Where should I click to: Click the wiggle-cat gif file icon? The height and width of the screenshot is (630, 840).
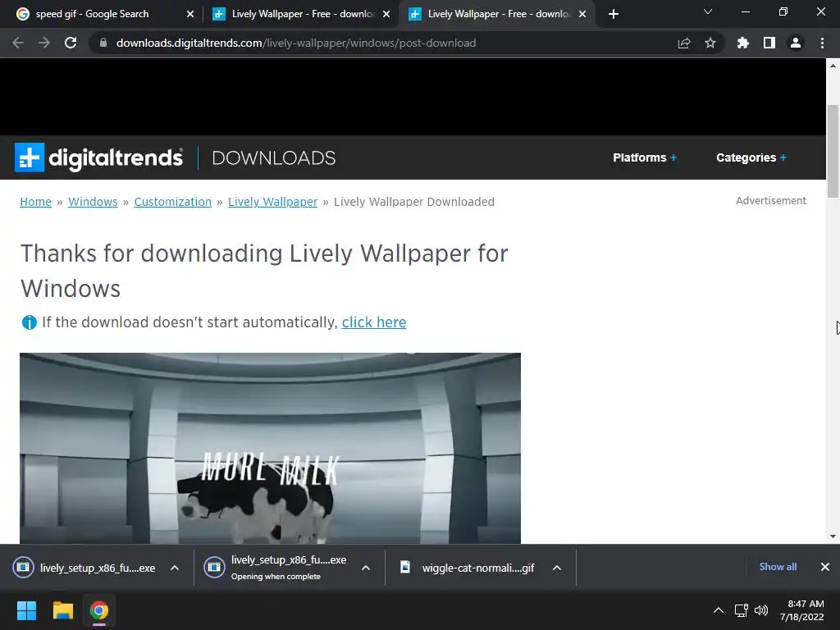(405, 567)
